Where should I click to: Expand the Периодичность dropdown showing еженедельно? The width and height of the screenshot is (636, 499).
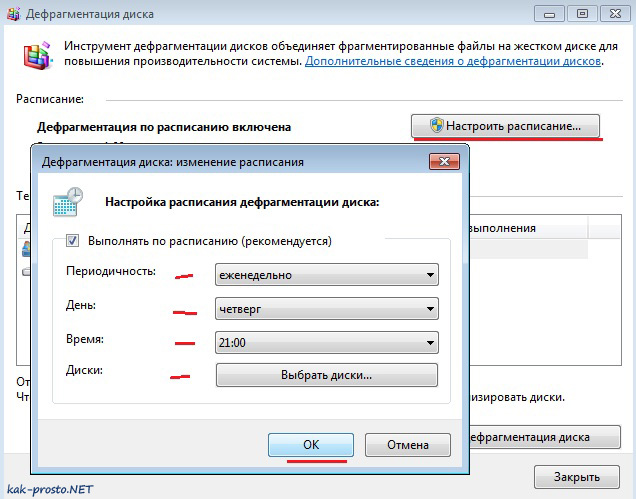pos(327,275)
